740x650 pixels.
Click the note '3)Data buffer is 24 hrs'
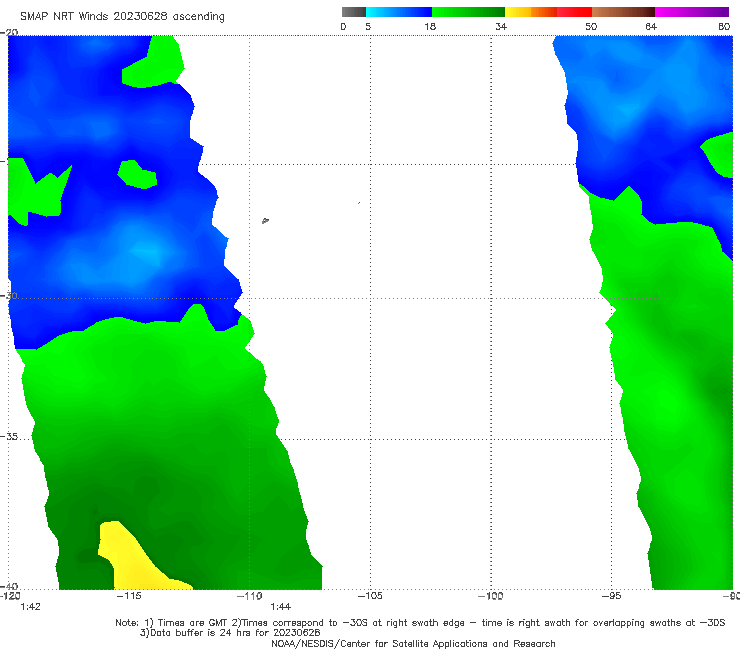click(x=230, y=633)
